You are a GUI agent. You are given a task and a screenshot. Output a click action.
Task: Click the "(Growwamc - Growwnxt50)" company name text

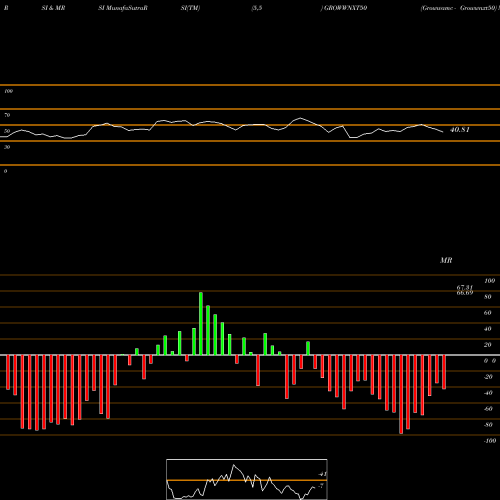point(458,8)
